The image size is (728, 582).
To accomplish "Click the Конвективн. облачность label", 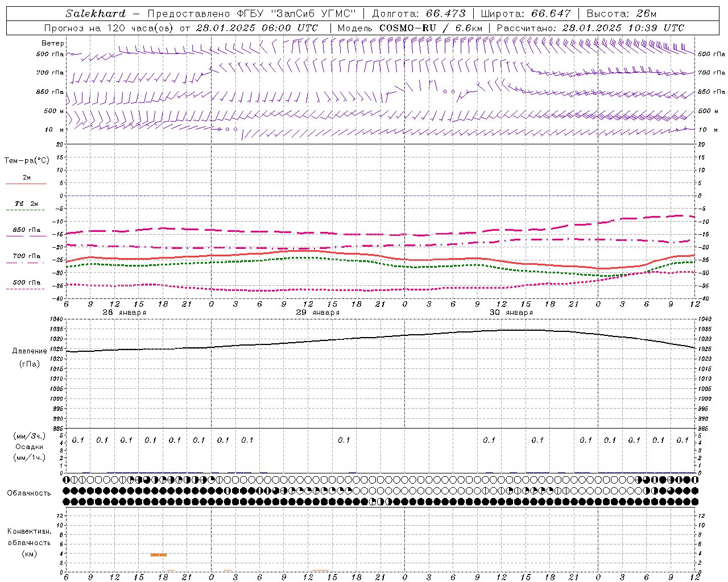I will pyautogui.click(x=29, y=537).
